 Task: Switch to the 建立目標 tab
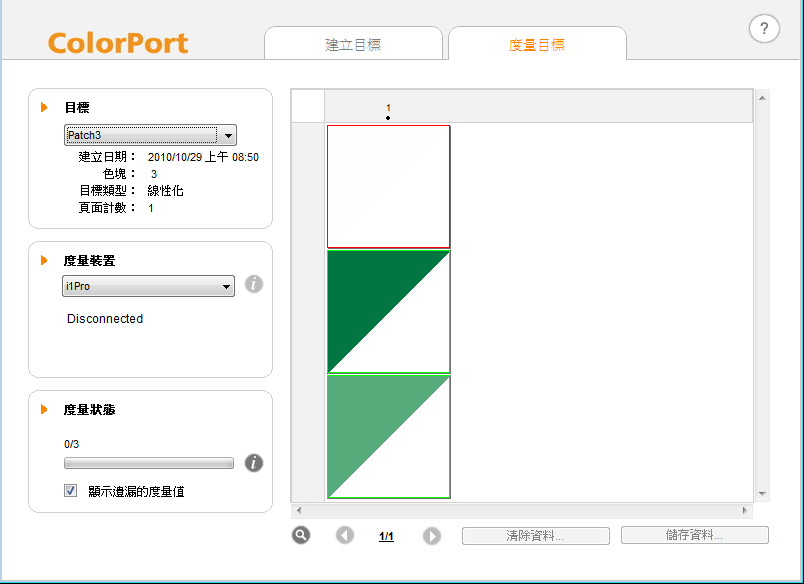click(x=353, y=45)
